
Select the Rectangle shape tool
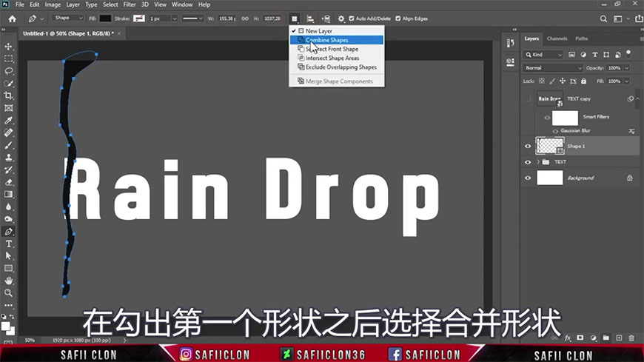[x=8, y=268]
